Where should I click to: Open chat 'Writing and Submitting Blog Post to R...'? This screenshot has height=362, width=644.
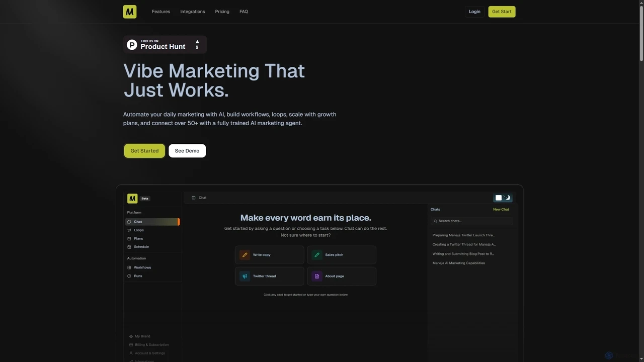coord(463,254)
